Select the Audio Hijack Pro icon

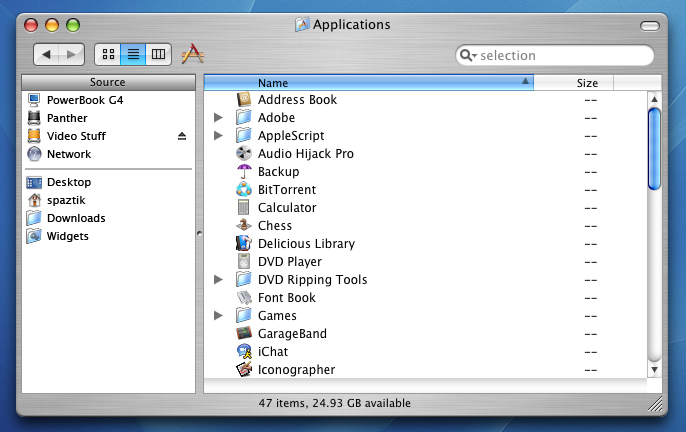tap(244, 154)
